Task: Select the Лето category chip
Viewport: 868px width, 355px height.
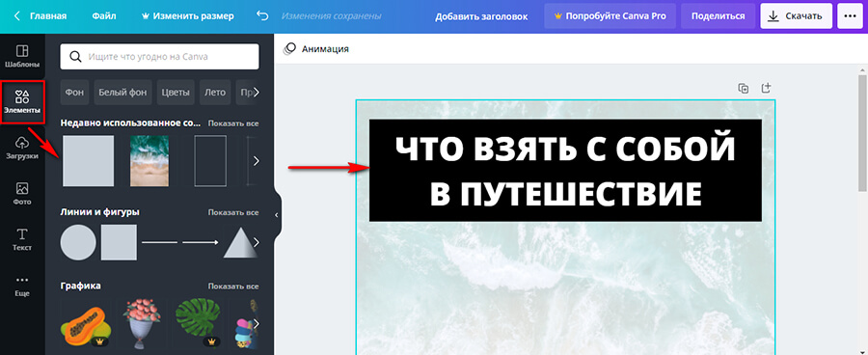Action: 215,92
